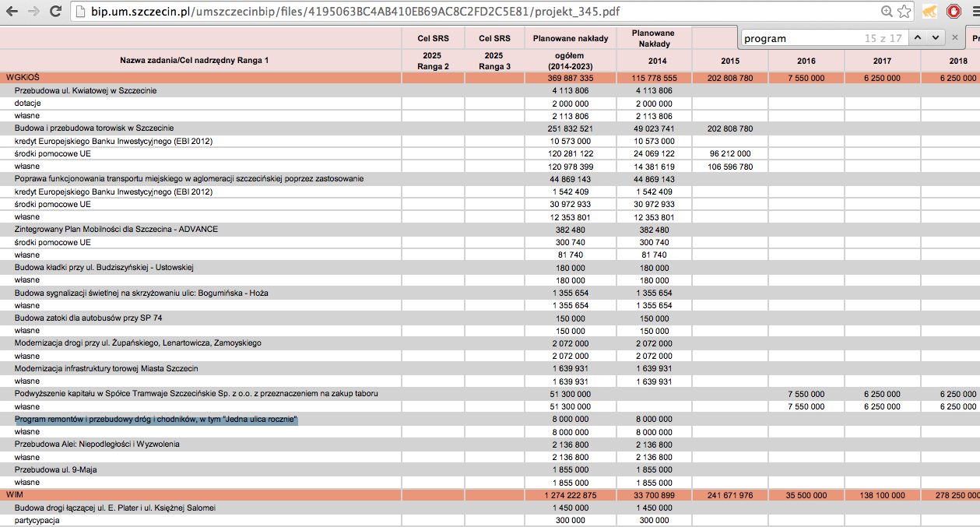Image resolution: width=980 pixels, height=527 pixels.
Task: Go back to the previous page
Action: click(x=12, y=12)
